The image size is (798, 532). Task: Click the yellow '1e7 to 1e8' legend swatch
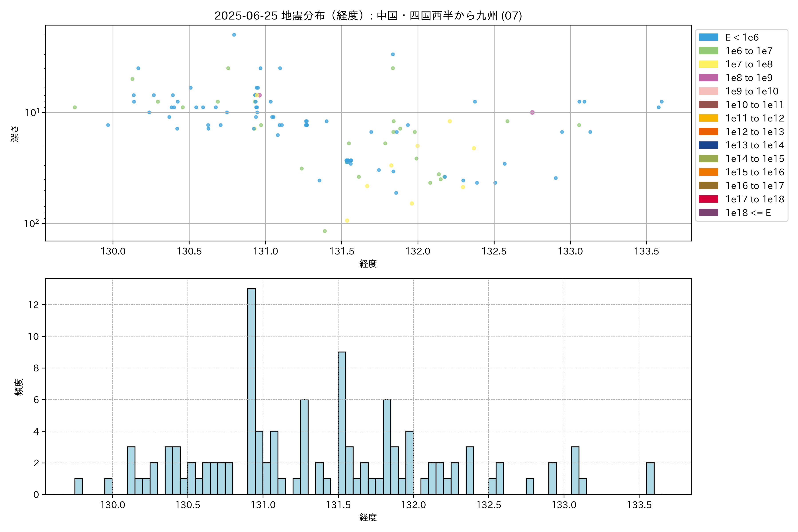pyautogui.click(x=708, y=64)
